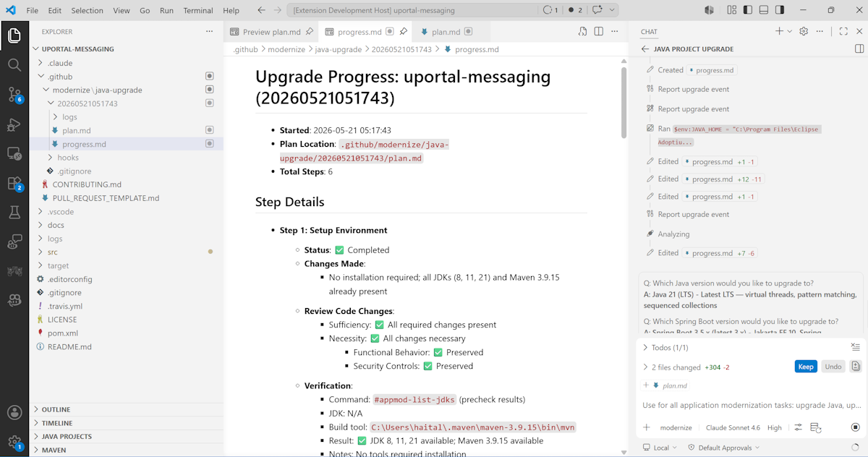The width and height of the screenshot is (868, 457).
Task: Open the Explorer view icon
Action: [14, 35]
